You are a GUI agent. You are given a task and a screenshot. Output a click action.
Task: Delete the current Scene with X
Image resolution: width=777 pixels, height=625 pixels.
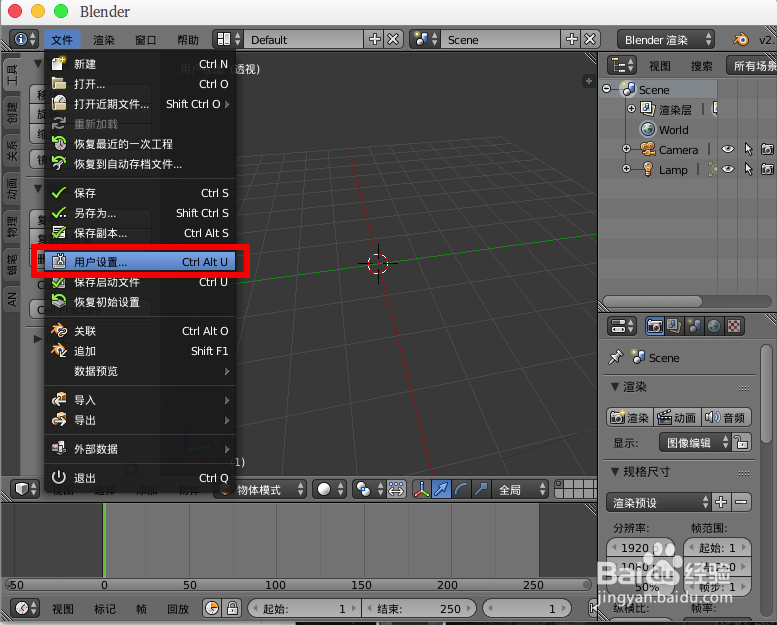coord(590,39)
